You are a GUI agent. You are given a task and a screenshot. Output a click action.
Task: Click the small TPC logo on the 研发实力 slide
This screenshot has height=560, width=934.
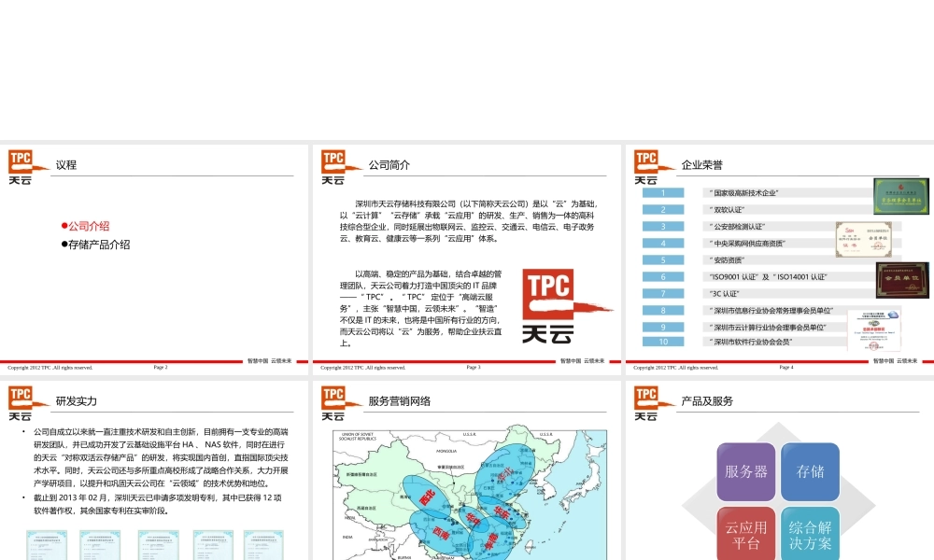tap(27, 403)
